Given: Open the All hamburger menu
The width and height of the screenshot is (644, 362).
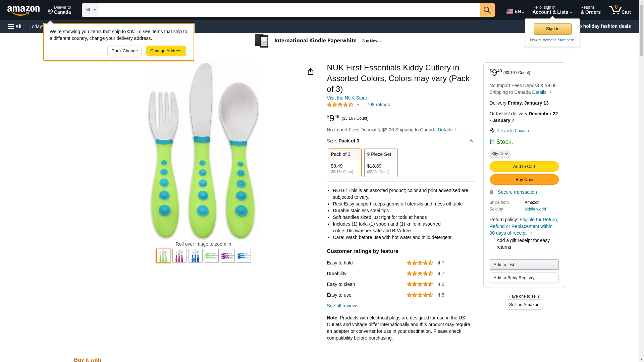Looking at the screenshot, I should click(x=15, y=26).
